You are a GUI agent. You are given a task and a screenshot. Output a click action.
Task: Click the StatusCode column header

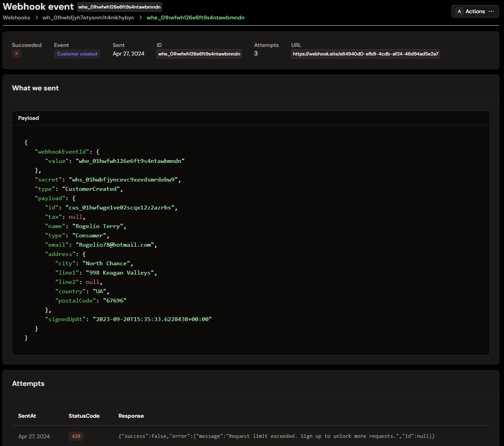point(84,416)
